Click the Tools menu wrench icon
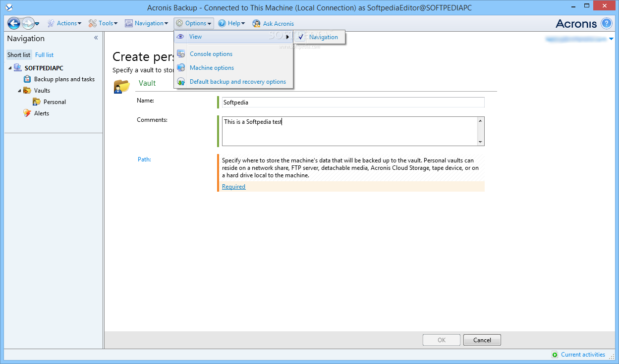Viewport: 619px width, 364px height. coord(93,23)
